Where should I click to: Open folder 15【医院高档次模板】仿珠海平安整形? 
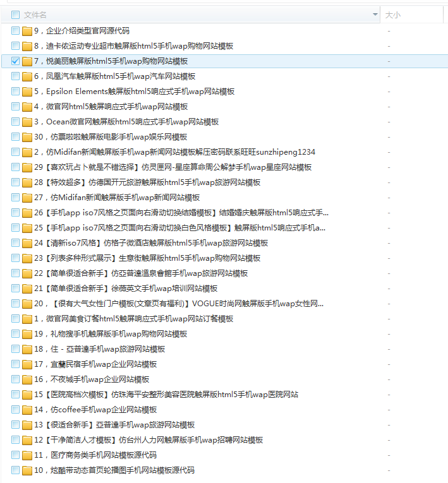166,394
